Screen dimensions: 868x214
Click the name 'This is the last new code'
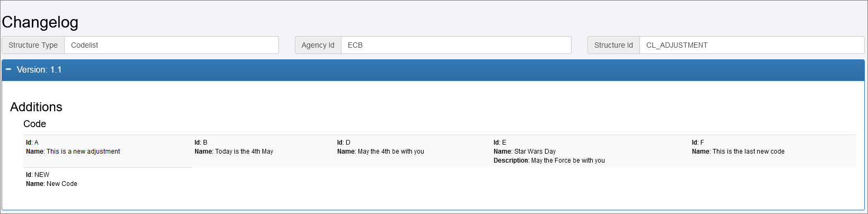click(x=748, y=151)
